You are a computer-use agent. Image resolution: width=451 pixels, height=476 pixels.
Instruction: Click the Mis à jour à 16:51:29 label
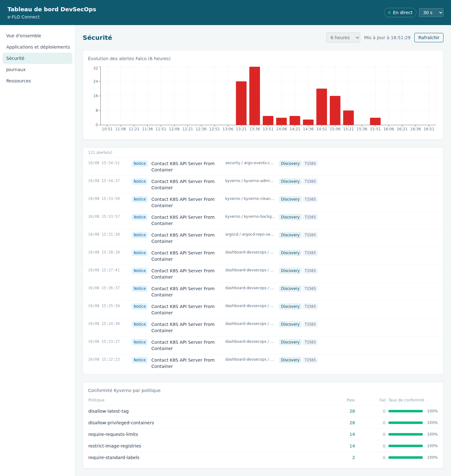click(387, 38)
